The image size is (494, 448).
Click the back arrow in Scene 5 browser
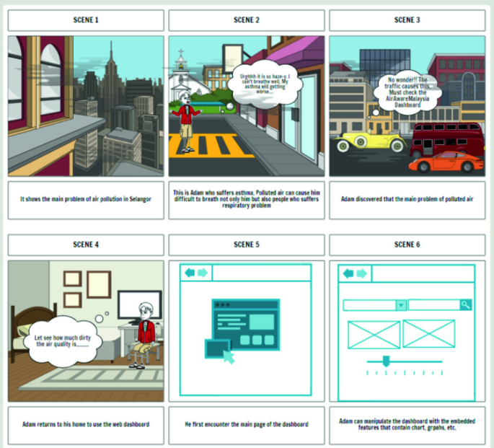tap(190, 273)
